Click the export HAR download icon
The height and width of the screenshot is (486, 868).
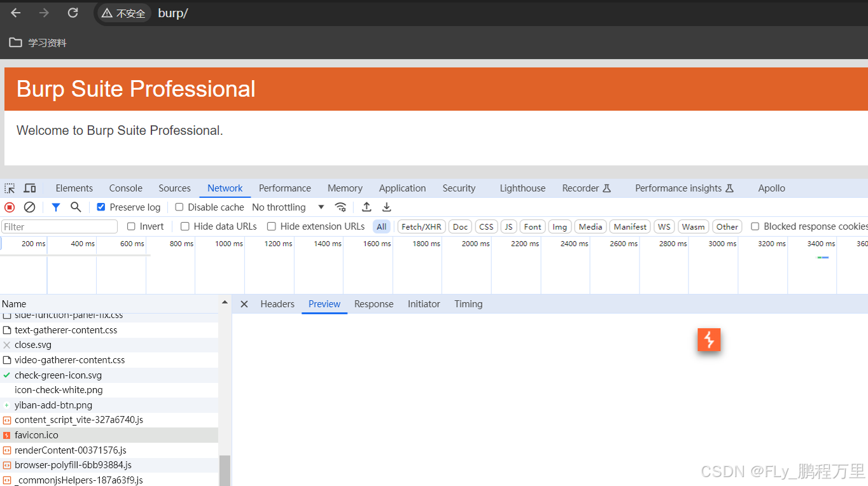tap(386, 207)
